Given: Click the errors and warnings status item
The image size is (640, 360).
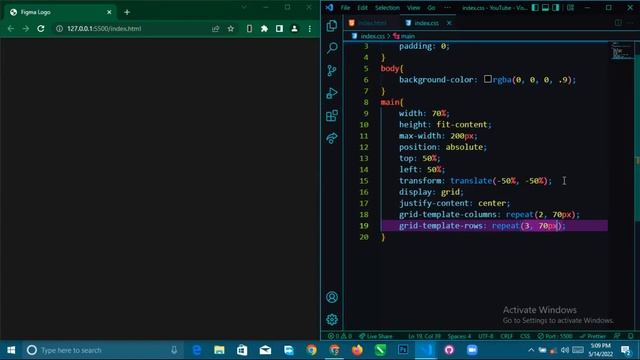Looking at the screenshot, I should (x=340, y=336).
